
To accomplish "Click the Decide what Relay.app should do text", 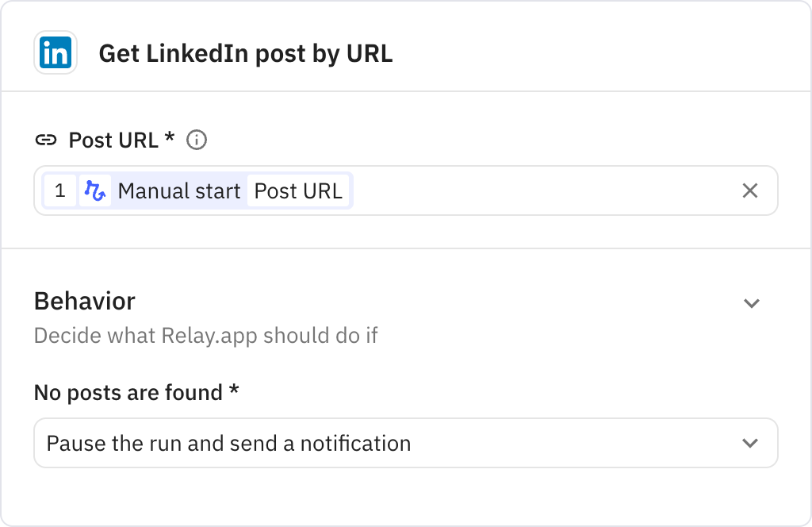I will coord(205,335).
